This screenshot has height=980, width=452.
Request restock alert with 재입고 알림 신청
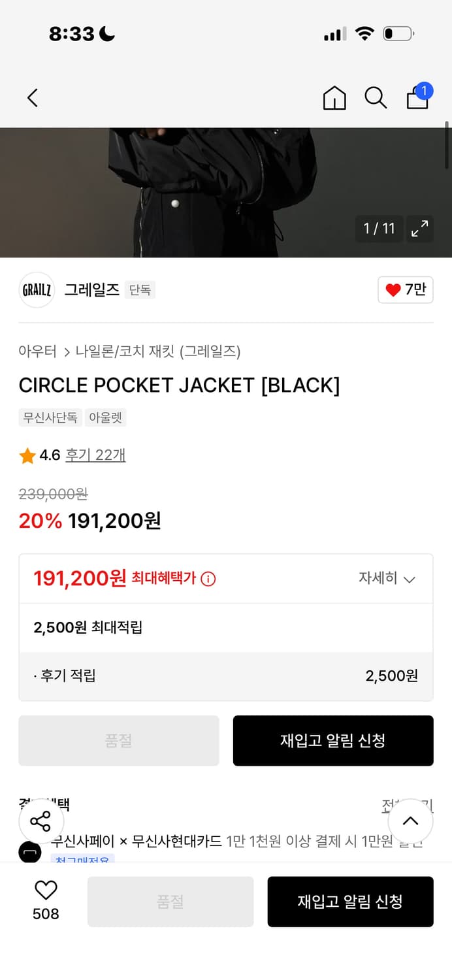tap(333, 741)
